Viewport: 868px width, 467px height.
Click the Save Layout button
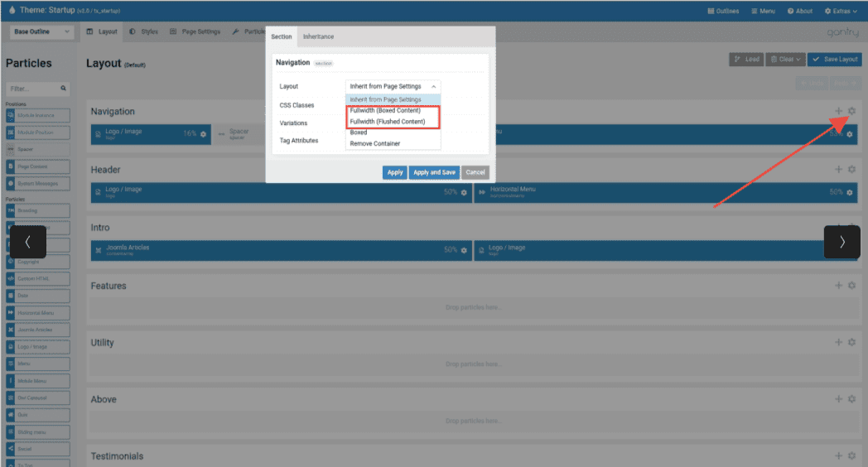pos(835,60)
